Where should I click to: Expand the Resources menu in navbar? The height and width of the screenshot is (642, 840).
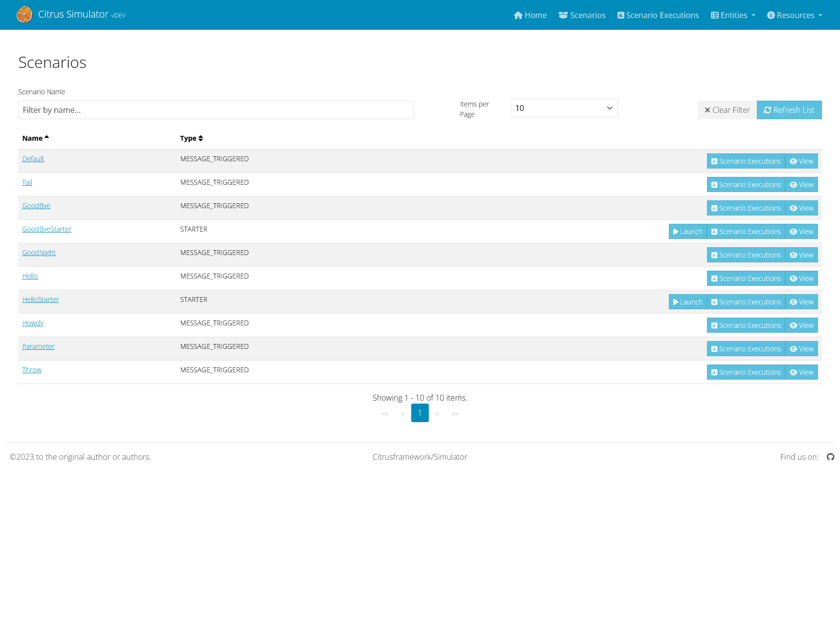[794, 15]
